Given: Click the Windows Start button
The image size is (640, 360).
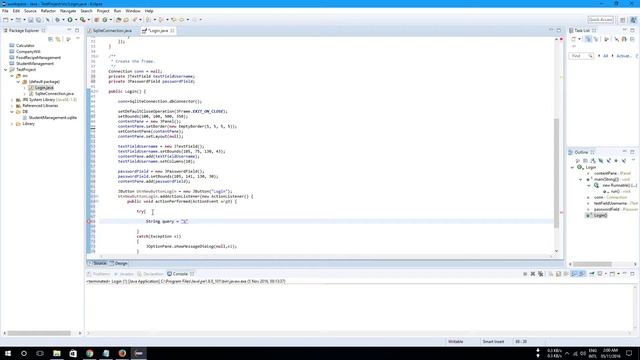Looking at the screenshot, I should click(8, 353).
